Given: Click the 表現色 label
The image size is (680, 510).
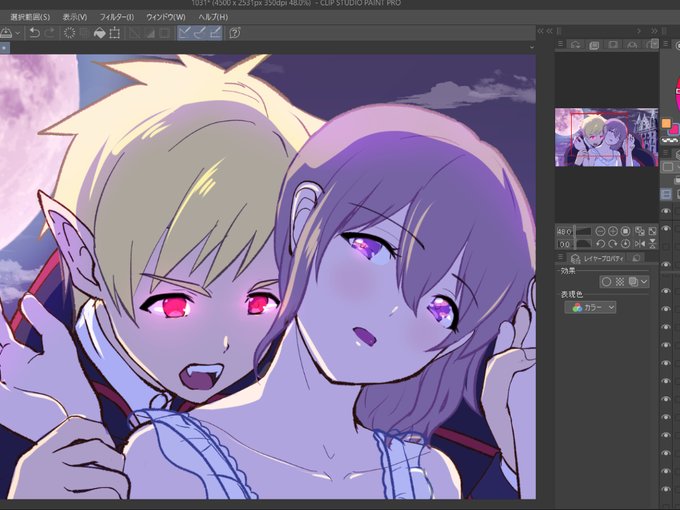Looking at the screenshot, I should pyautogui.click(x=572, y=294).
